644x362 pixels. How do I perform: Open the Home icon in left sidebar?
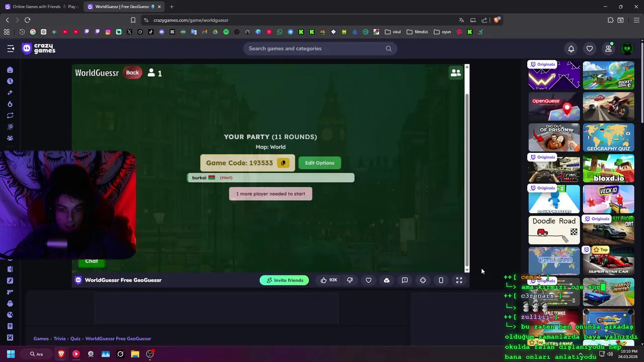click(x=10, y=70)
